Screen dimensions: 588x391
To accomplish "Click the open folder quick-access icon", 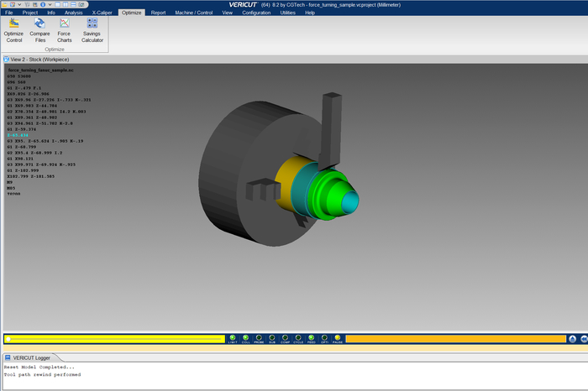I will (4, 4).
